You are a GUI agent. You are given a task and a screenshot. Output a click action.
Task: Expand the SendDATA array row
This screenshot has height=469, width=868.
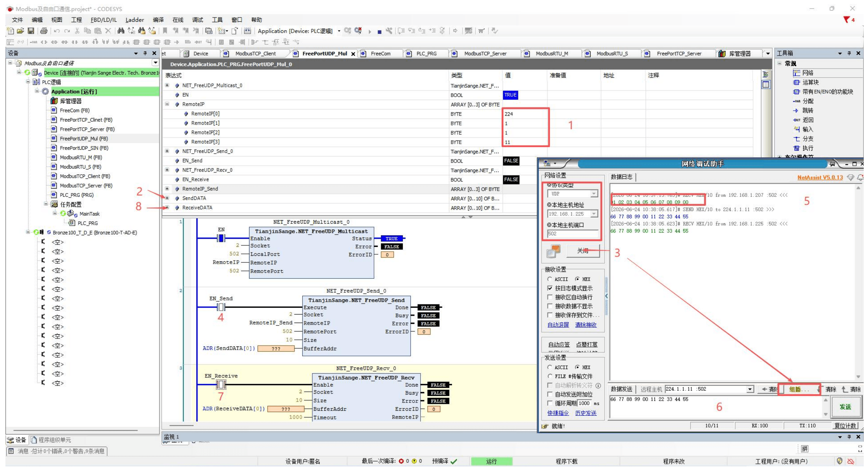[167, 198]
